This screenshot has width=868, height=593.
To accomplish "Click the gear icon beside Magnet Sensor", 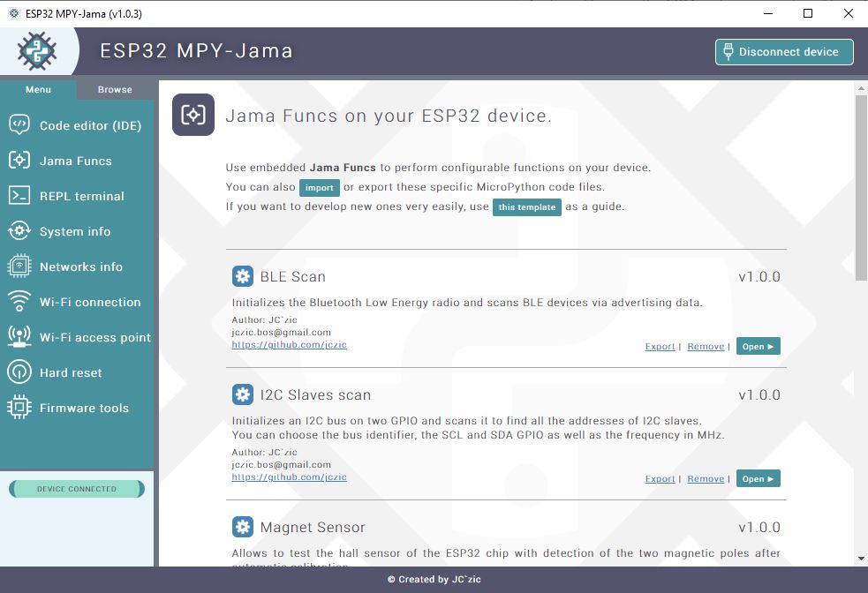I will click(243, 527).
